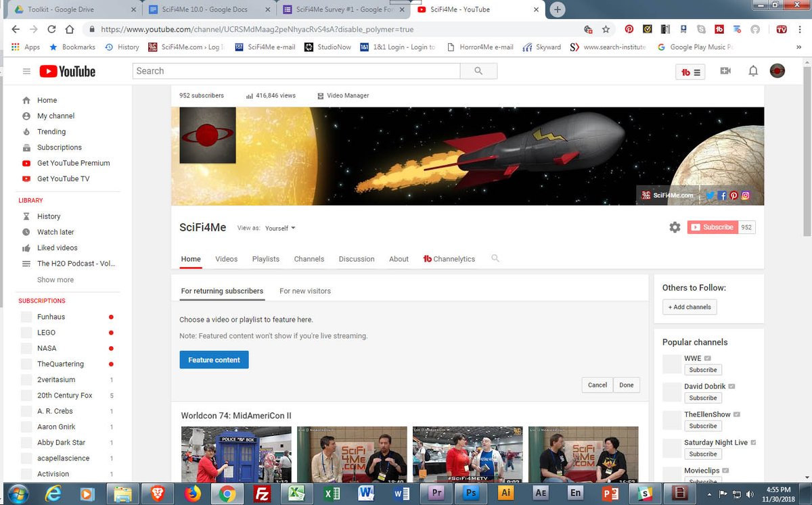Go to browser home page icon
The height and width of the screenshot is (505, 812).
pos(69,29)
